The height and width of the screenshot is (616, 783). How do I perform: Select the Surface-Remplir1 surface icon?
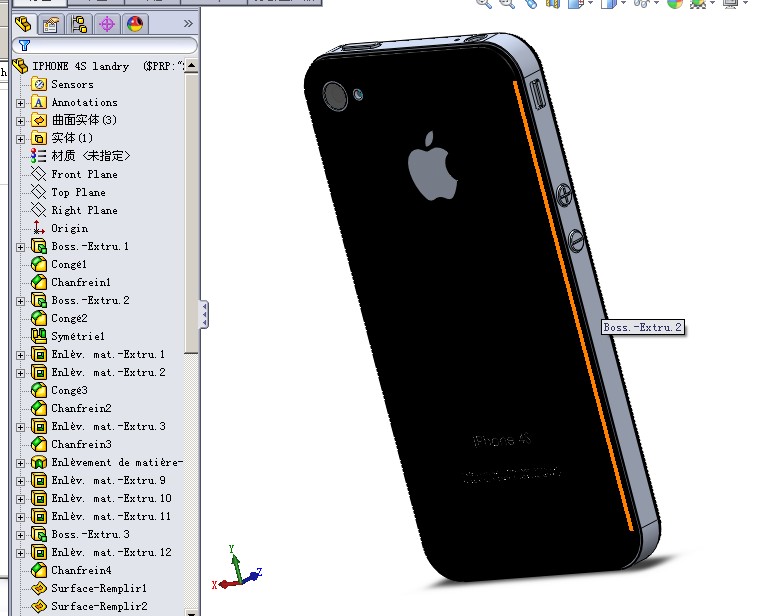click(39, 588)
